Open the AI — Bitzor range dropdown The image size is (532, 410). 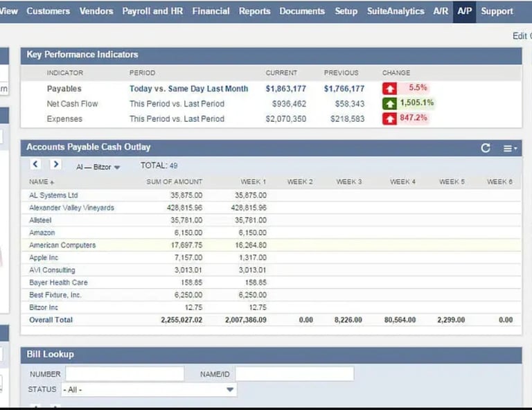pyautogui.click(x=98, y=167)
